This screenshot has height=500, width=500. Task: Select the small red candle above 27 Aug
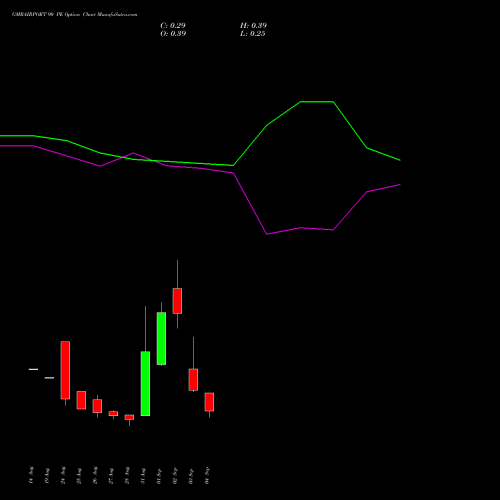click(x=113, y=414)
